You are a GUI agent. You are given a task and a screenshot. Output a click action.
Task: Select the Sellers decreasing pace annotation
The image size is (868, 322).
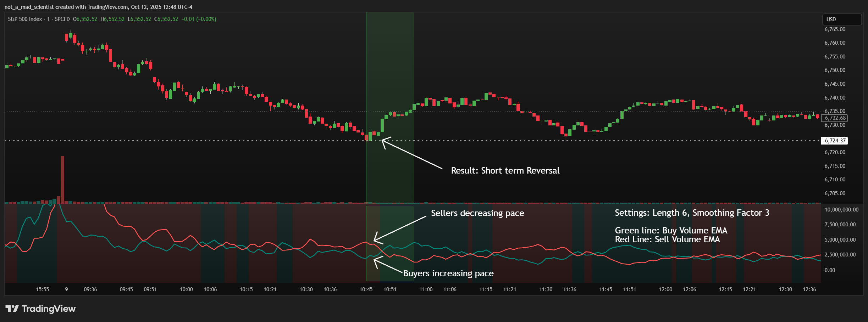(x=477, y=213)
